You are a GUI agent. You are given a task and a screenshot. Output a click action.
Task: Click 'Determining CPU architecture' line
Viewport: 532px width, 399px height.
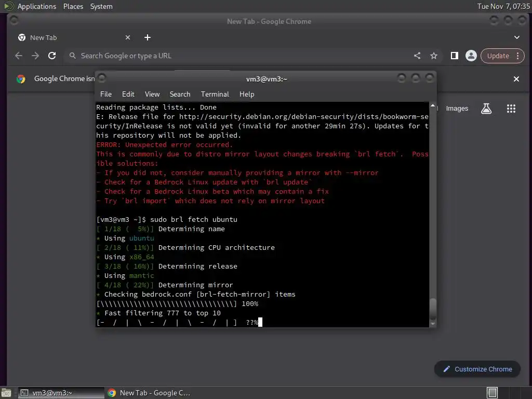click(217, 248)
